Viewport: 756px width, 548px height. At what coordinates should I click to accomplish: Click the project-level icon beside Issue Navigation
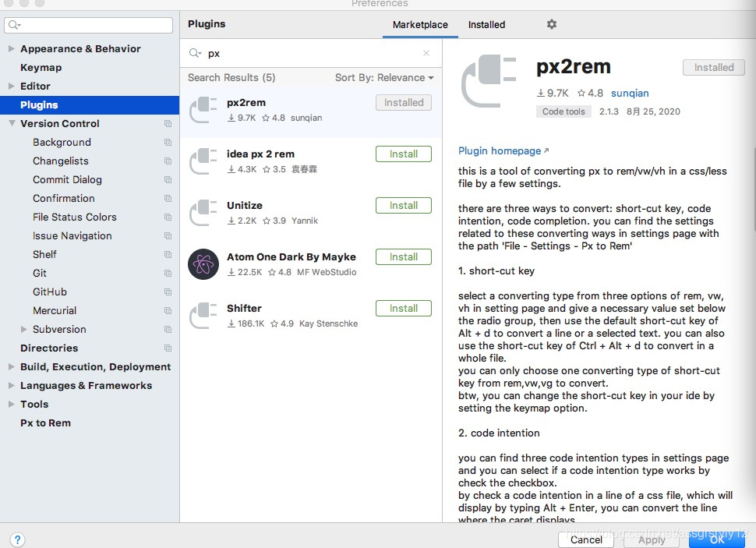(x=168, y=236)
